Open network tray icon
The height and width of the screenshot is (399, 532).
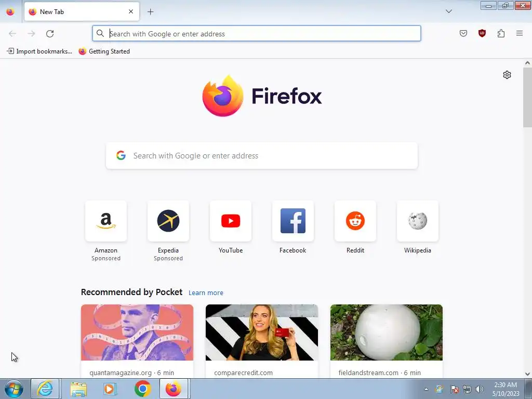(x=467, y=389)
